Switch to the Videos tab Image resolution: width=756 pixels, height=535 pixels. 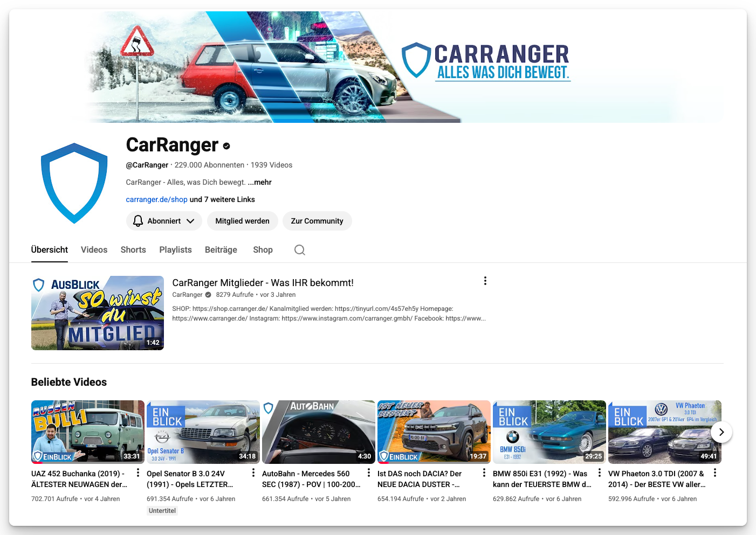(94, 250)
